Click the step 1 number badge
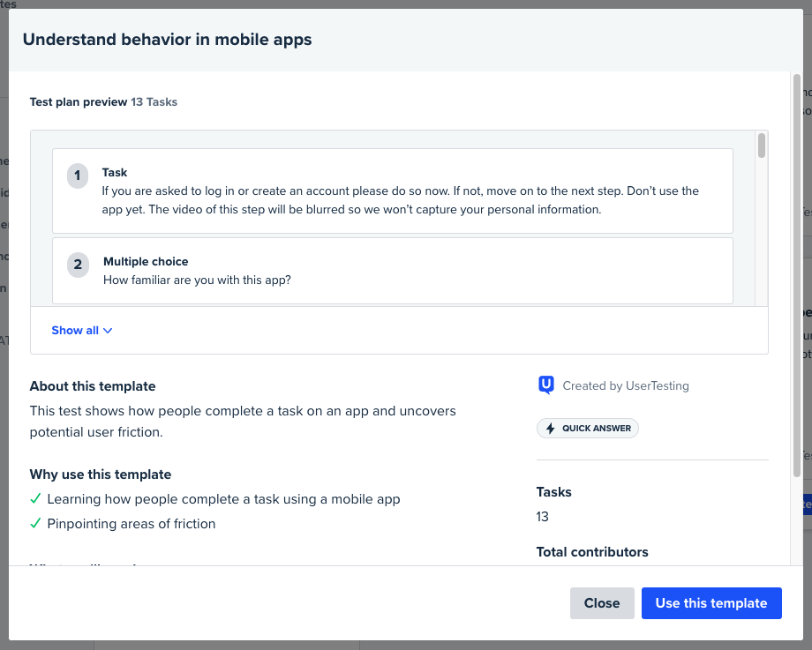This screenshot has height=650, width=812. 78,176
